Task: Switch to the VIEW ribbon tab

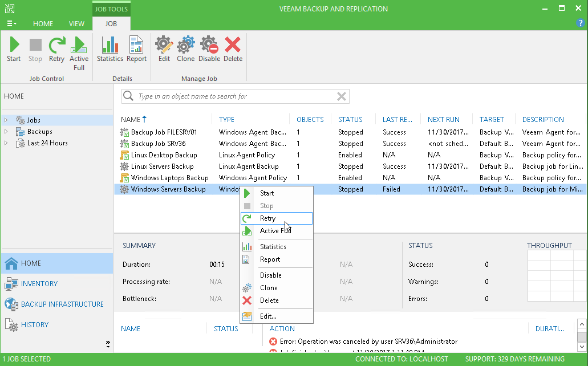Action: point(76,23)
